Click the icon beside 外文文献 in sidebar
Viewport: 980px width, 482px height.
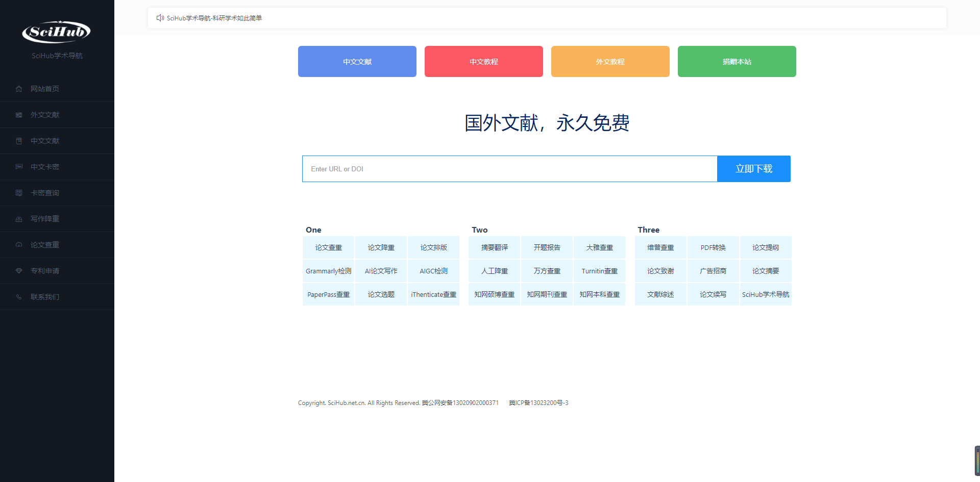[x=19, y=115]
